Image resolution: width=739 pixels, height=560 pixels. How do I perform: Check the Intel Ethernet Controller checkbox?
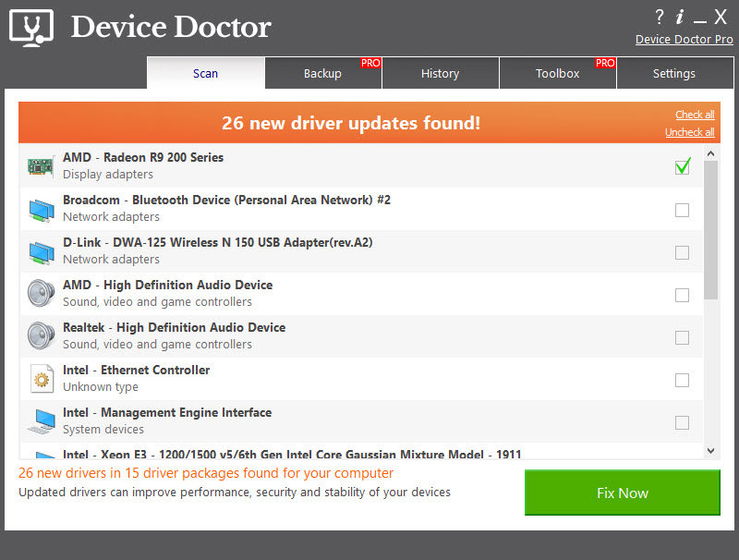682,380
